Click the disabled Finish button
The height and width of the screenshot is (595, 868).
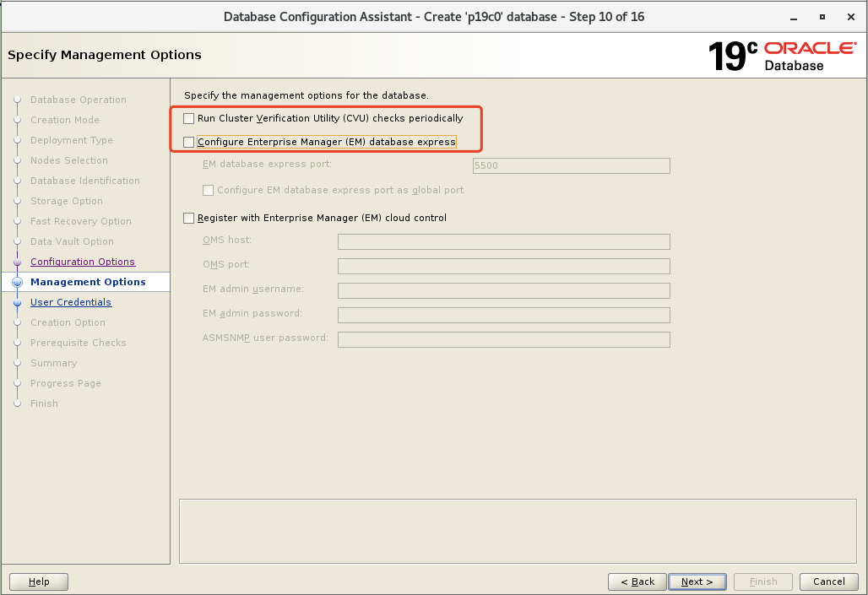[762, 581]
